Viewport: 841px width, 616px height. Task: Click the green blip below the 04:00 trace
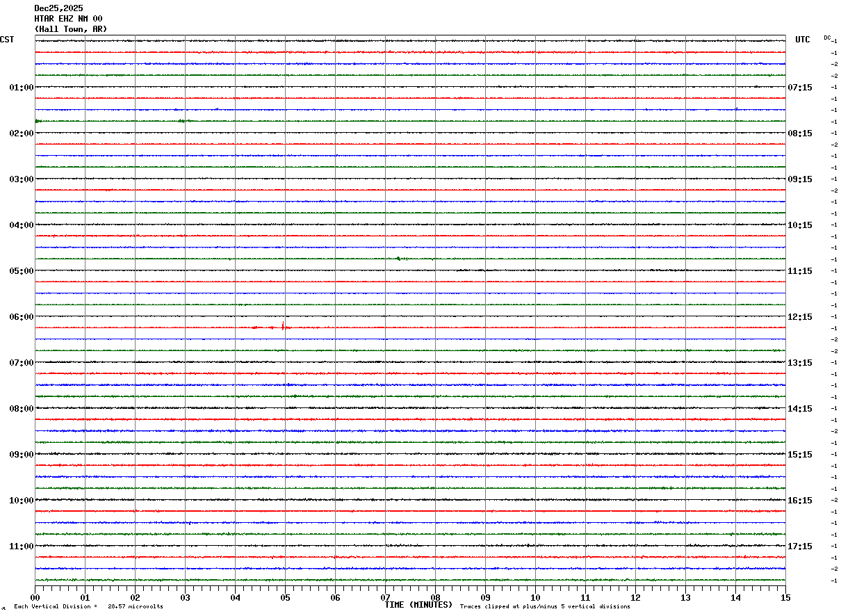click(398, 258)
